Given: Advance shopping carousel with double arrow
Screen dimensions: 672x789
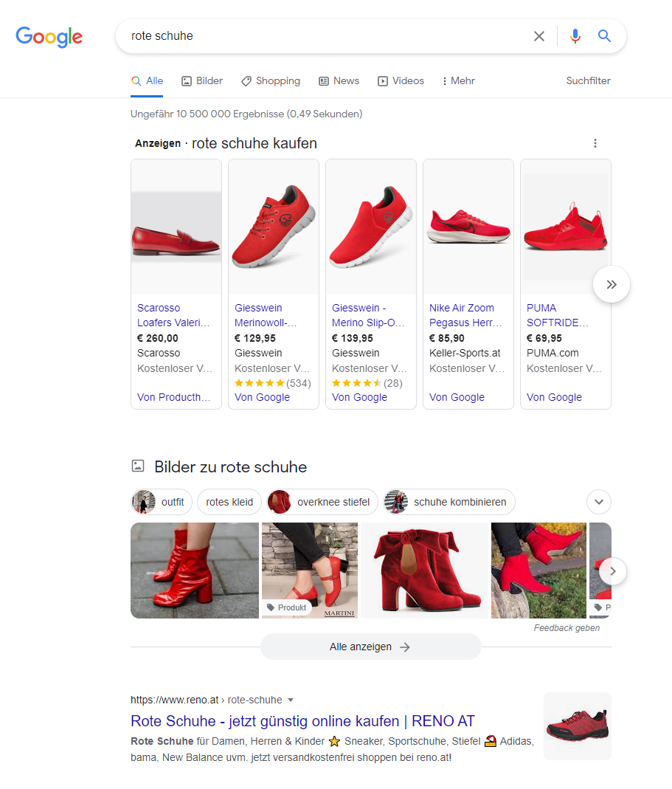Looking at the screenshot, I should tap(611, 284).
